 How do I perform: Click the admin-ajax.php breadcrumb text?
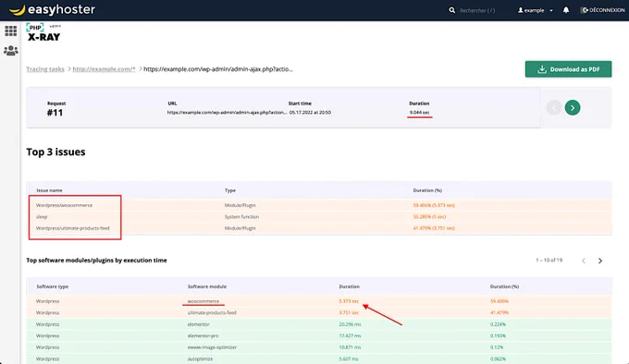tap(218, 69)
